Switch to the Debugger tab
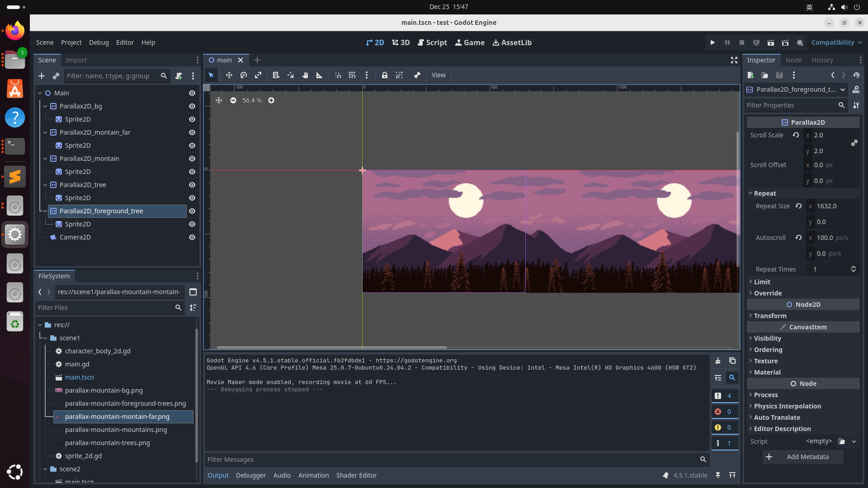 coord(250,475)
